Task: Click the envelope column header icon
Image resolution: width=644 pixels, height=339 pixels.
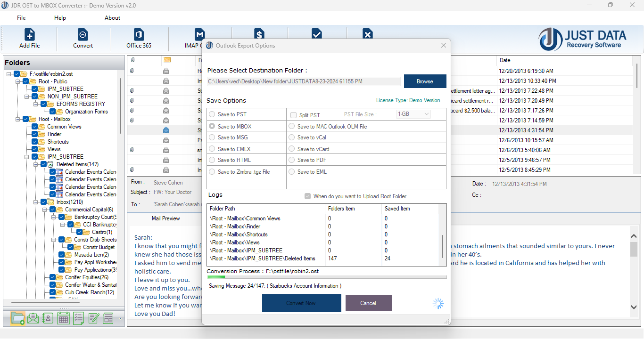Action: 167,60
